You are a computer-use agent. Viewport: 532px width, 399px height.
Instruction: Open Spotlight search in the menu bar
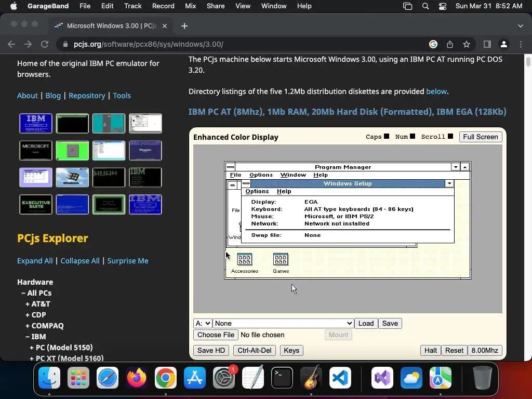coord(425,6)
